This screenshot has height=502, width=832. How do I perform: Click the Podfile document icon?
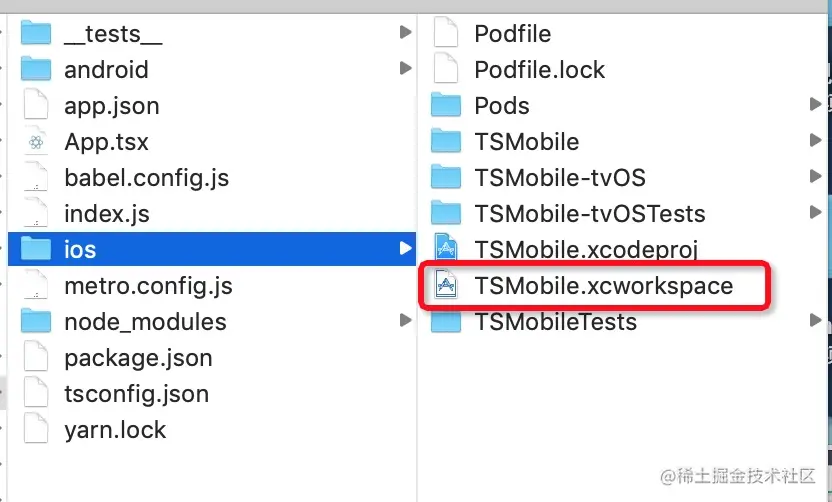[x=446, y=33]
